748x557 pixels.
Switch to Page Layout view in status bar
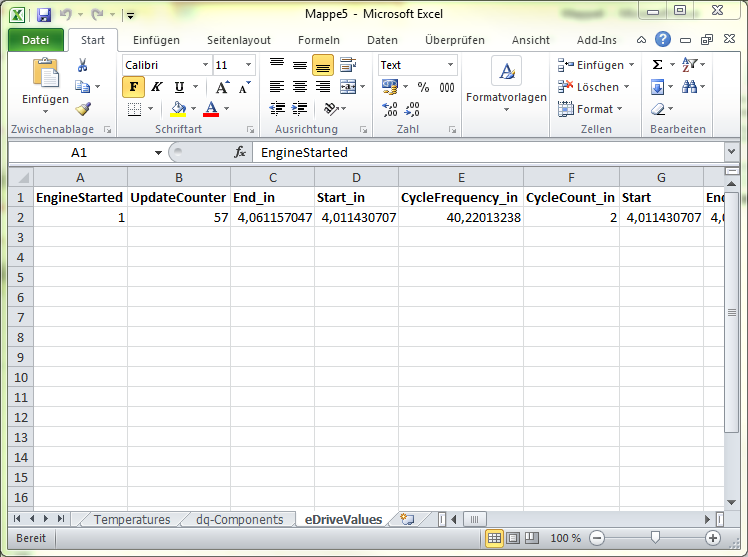pos(513,538)
